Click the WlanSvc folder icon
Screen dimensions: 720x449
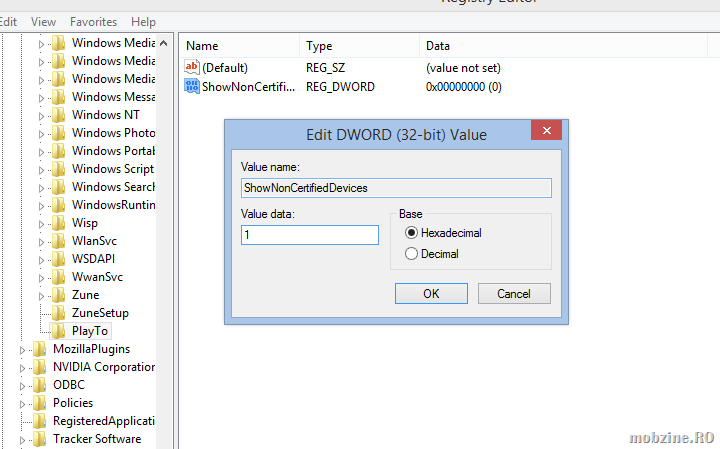[58, 241]
